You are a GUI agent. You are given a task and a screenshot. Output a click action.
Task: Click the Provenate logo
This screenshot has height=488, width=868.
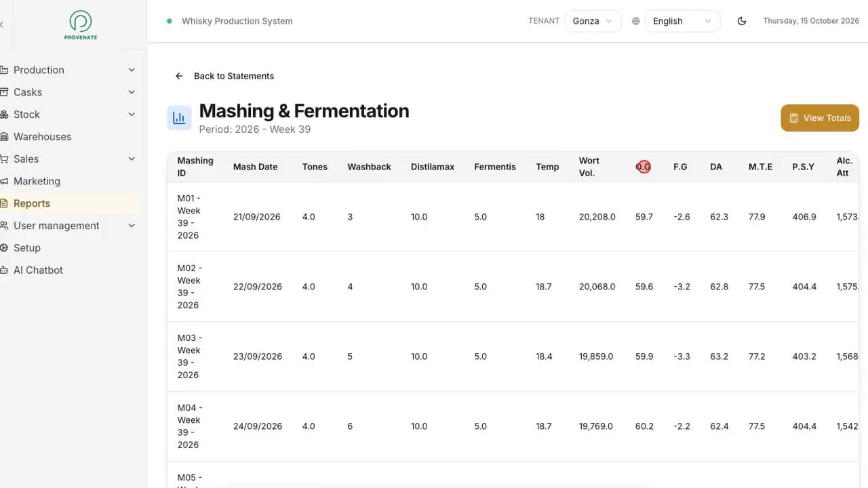(81, 25)
